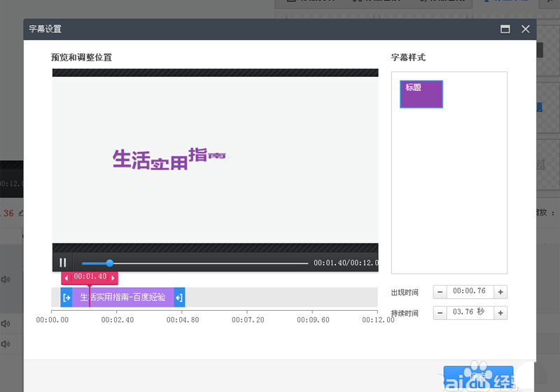The height and width of the screenshot is (392, 560).
Task: Click the 00:07.20 timeline label
Action: pos(248,320)
